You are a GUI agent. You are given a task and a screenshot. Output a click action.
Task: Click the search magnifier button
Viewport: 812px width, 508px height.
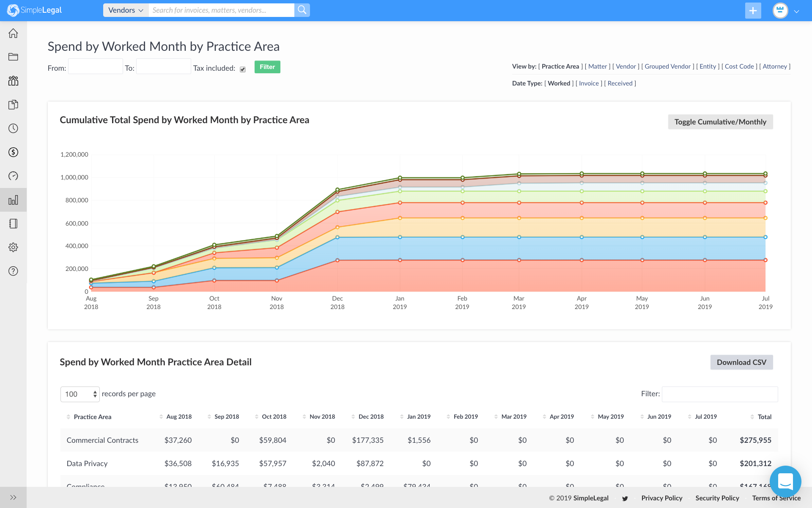[x=302, y=10]
